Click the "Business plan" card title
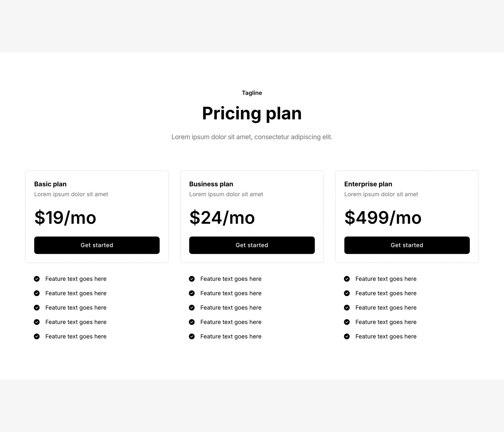Screen dimensions: 504x432 (211, 184)
